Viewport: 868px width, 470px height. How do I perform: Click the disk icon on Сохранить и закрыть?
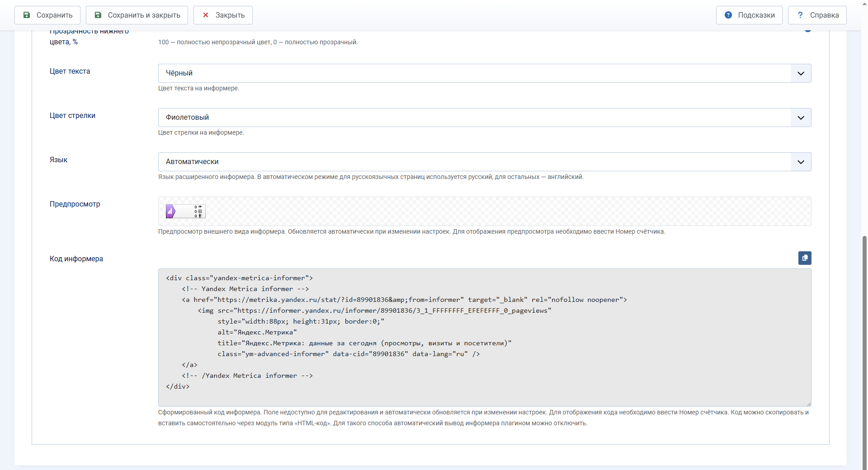[98, 15]
